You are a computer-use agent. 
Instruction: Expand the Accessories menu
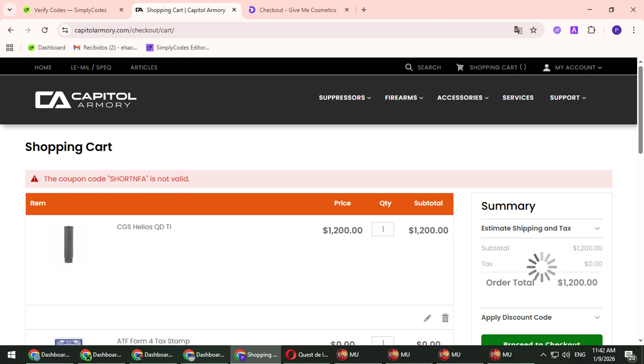coord(463,98)
